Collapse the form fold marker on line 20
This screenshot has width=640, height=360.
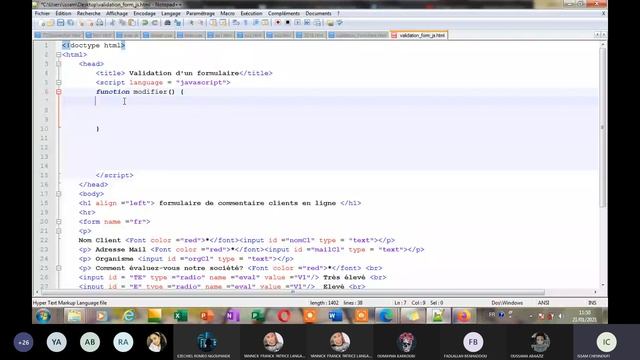(x=59, y=222)
